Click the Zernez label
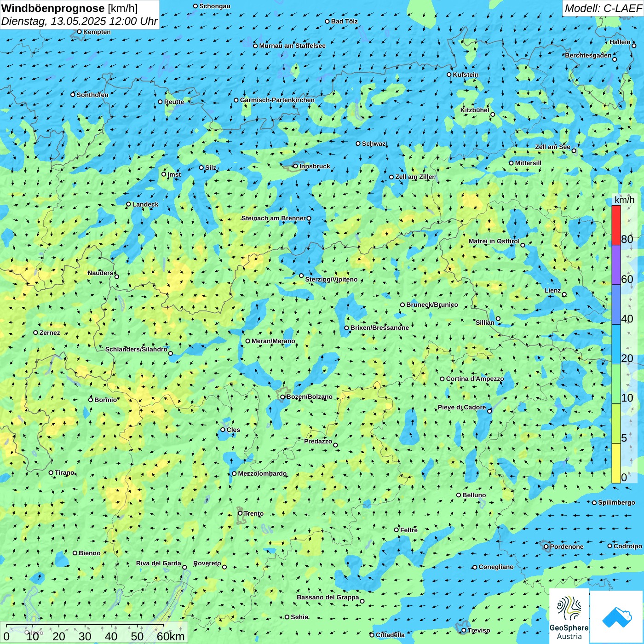644x644 pixels. coord(50,333)
